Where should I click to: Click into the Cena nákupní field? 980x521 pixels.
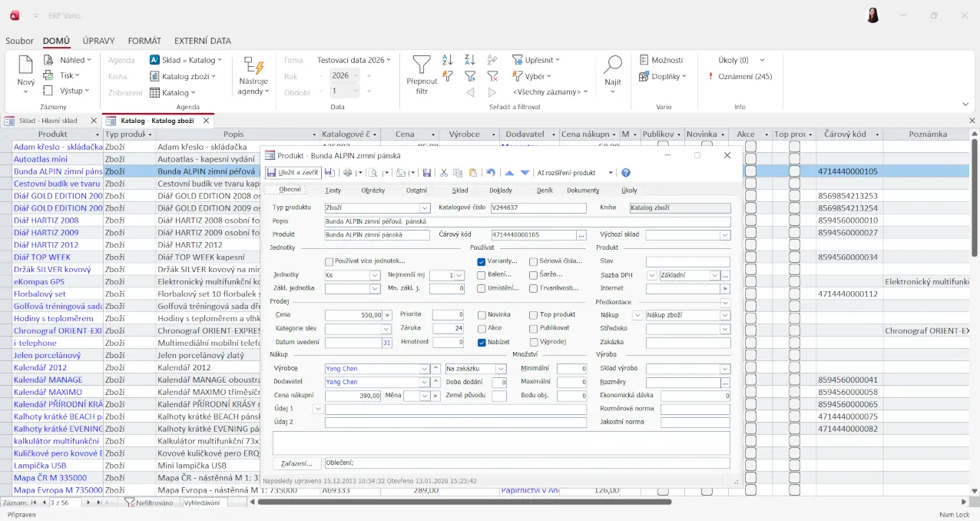(353, 396)
